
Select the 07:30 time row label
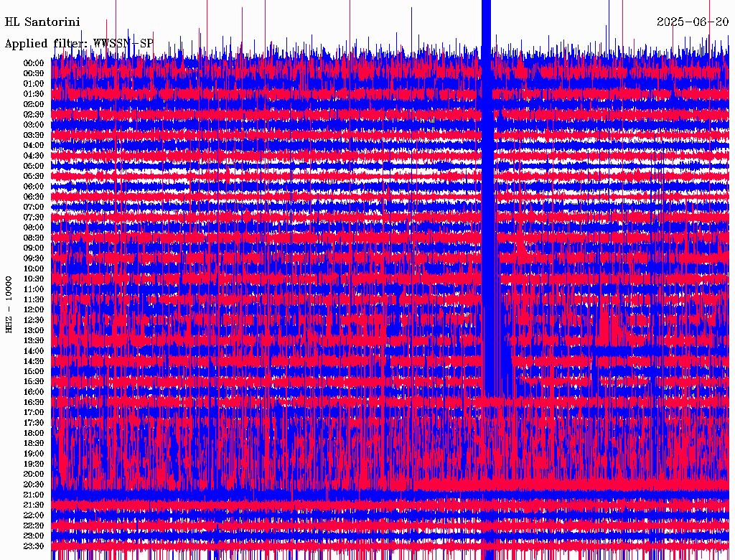coord(34,217)
